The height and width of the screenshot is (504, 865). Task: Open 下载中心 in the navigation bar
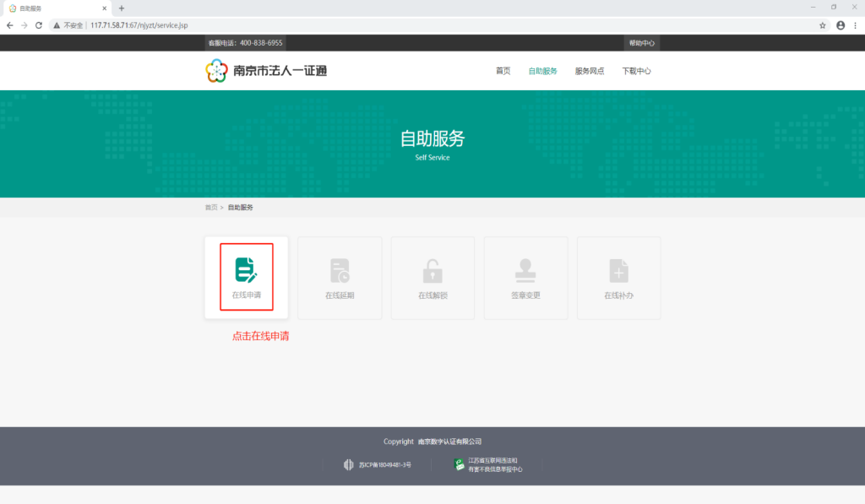636,71
